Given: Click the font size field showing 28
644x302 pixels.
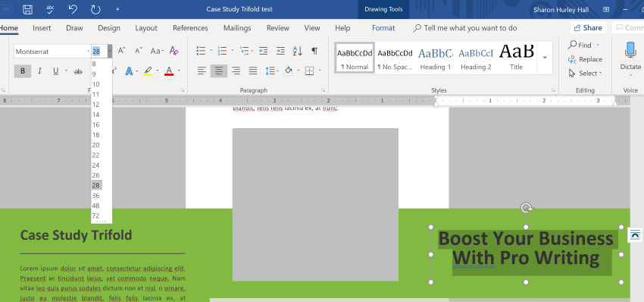Looking at the screenshot, I should 99,52.
